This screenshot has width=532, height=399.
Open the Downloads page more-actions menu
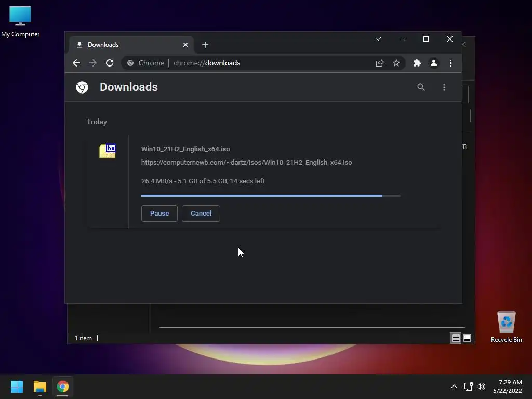click(444, 87)
